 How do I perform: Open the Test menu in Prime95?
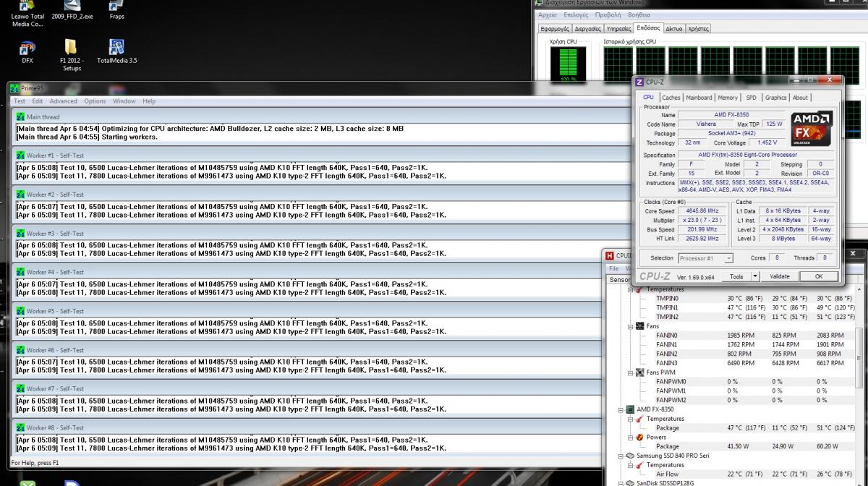[x=20, y=101]
